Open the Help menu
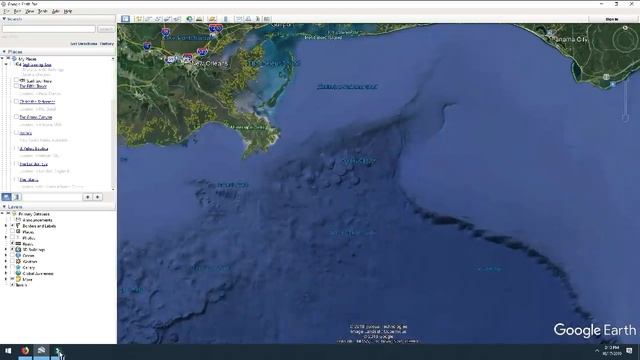The height and width of the screenshot is (360, 640). pyautogui.click(x=68, y=11)
